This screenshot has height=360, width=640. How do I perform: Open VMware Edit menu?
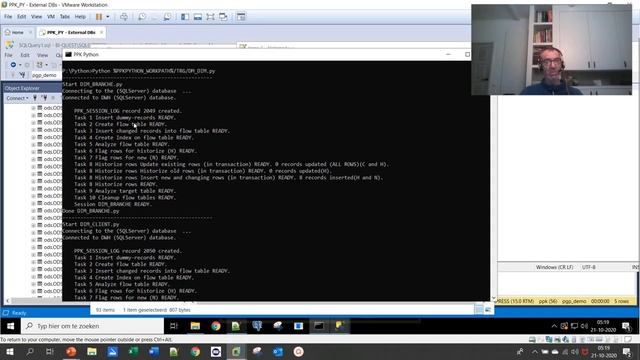point(22,17)
